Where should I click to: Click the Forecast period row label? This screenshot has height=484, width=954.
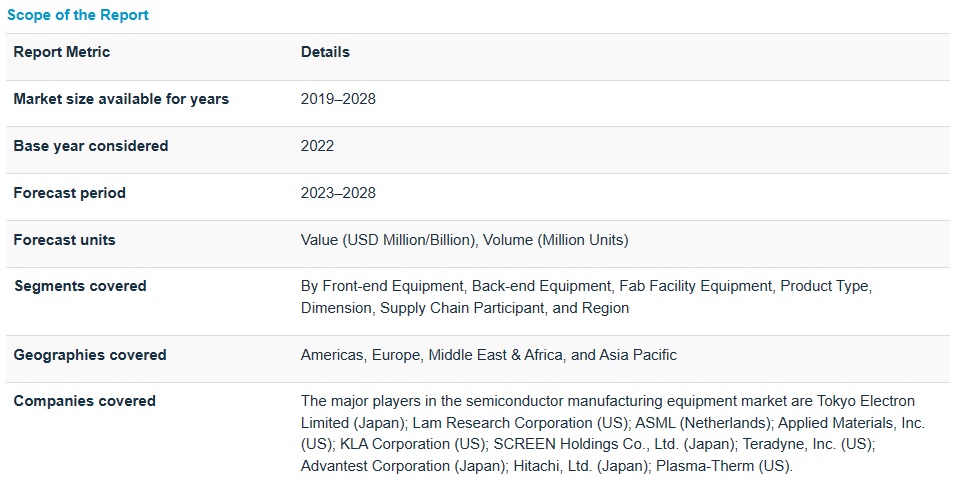[70, 193]
